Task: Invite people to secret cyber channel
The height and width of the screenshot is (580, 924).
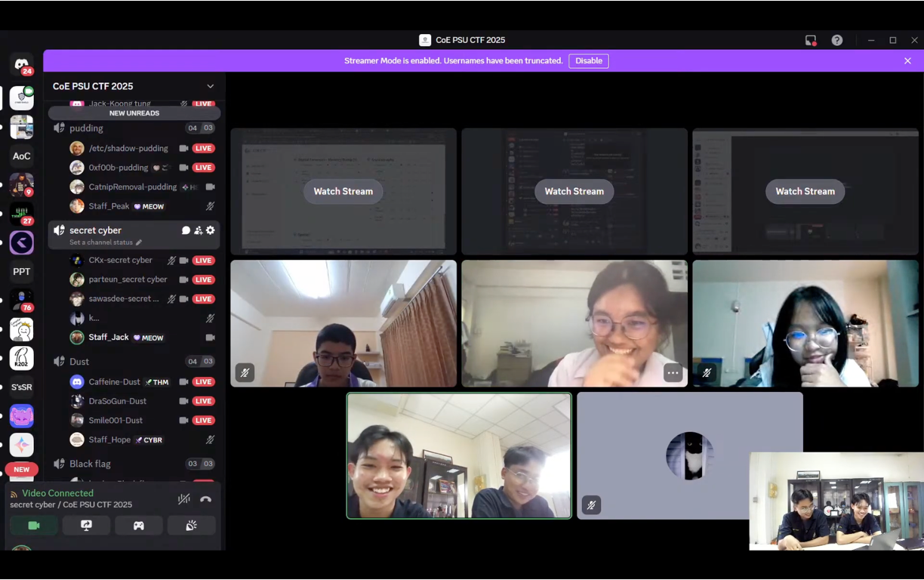Action: tap(198, 230)
